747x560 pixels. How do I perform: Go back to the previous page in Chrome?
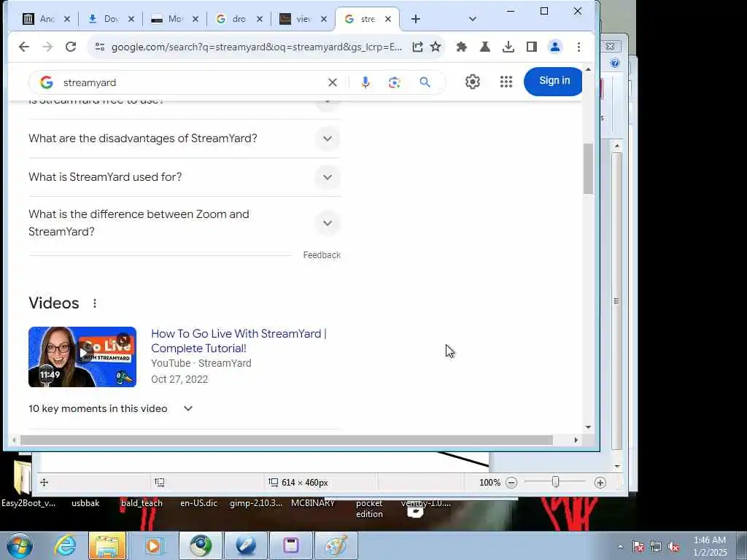tap(24, 47)
